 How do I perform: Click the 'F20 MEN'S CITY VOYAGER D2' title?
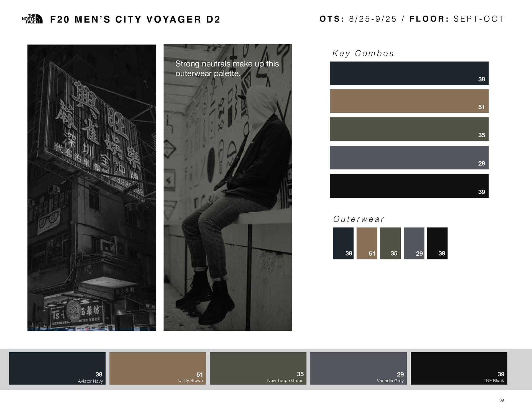point(135,19)
